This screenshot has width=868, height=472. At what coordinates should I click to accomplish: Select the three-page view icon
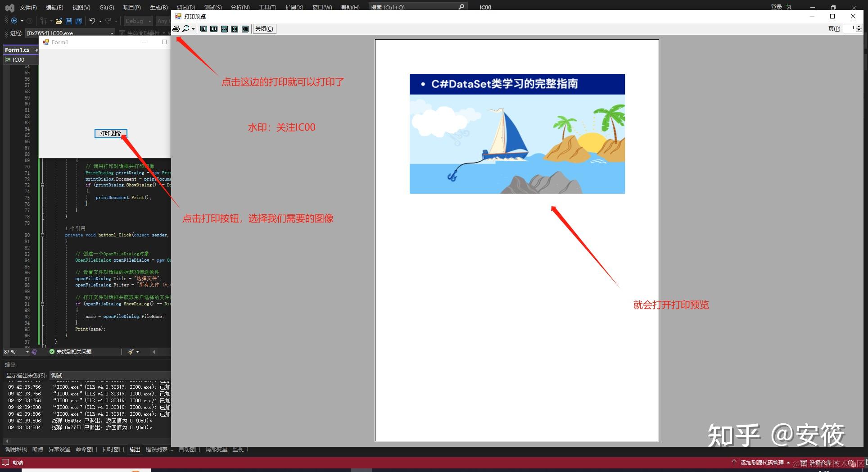pos(224,28)
